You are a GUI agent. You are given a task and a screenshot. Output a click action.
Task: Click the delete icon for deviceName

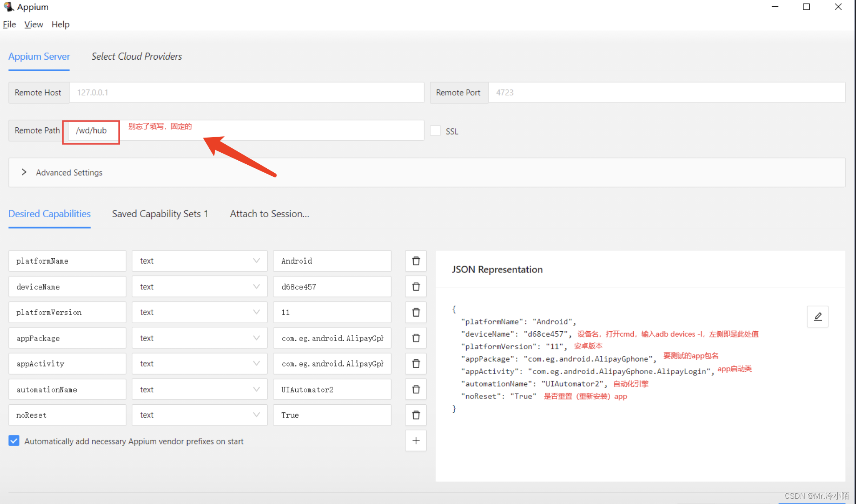click(x=416, y=287)
